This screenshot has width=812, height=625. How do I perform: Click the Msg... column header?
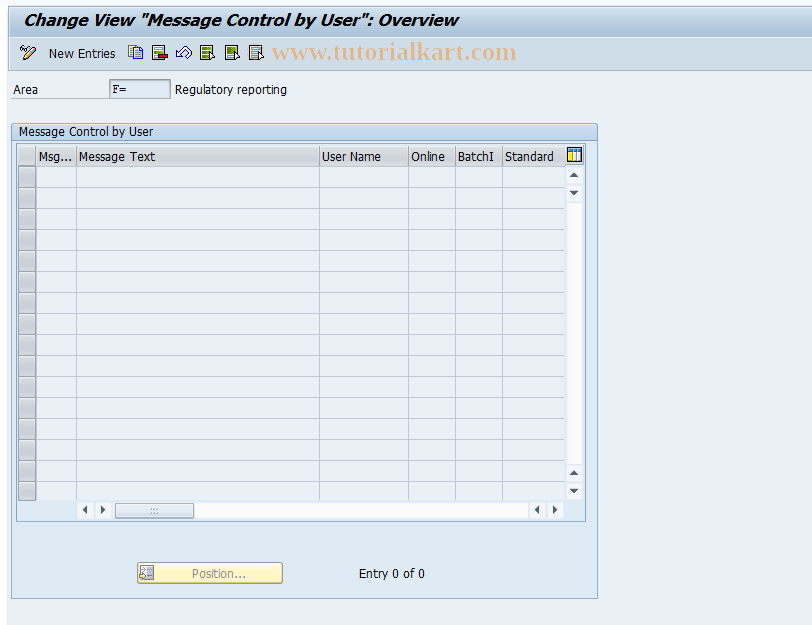pyautogui.click(x=56, y=156)
